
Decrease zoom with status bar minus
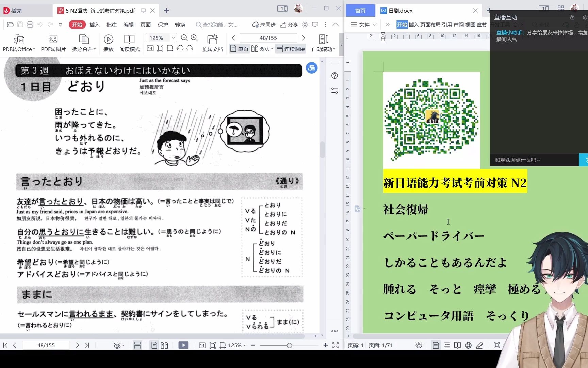point(253,345)
